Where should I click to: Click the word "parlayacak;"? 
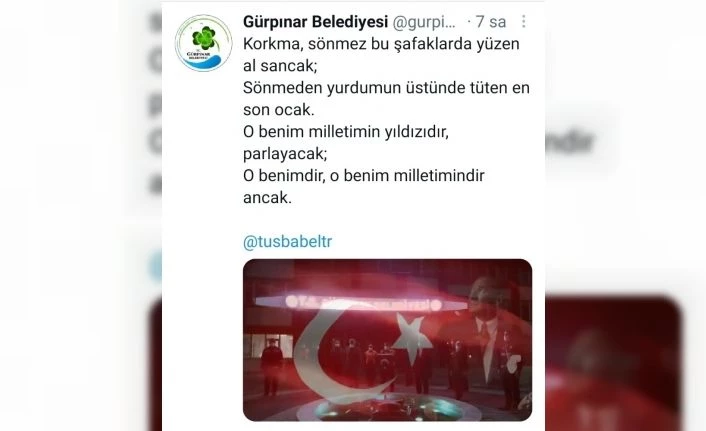coord(285,154)
